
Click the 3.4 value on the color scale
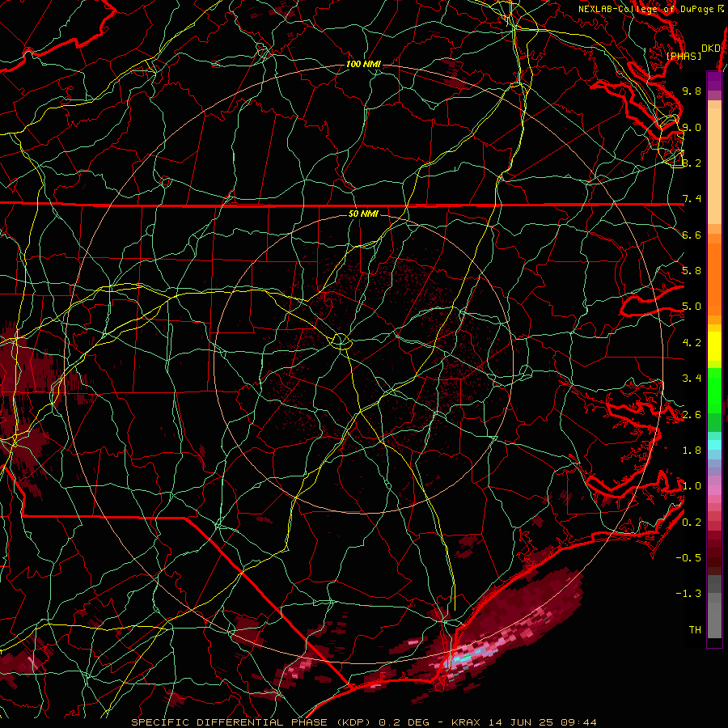pos(692,379)
